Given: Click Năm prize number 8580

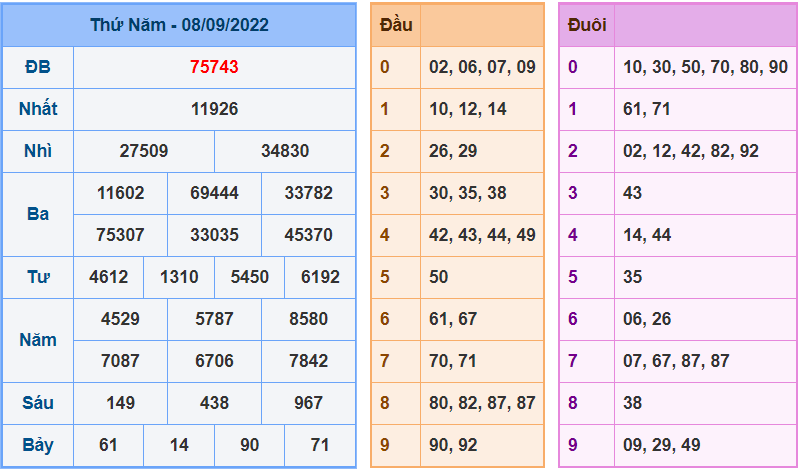Looking at the screenshot, I should coord(308,319).
